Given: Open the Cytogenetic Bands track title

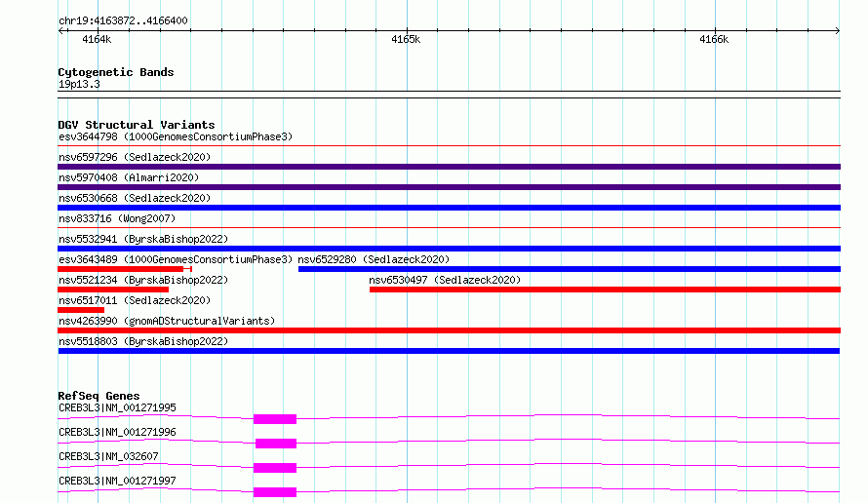Looking at the screenshot, I should pyautogui.click(x=116, y=72).
